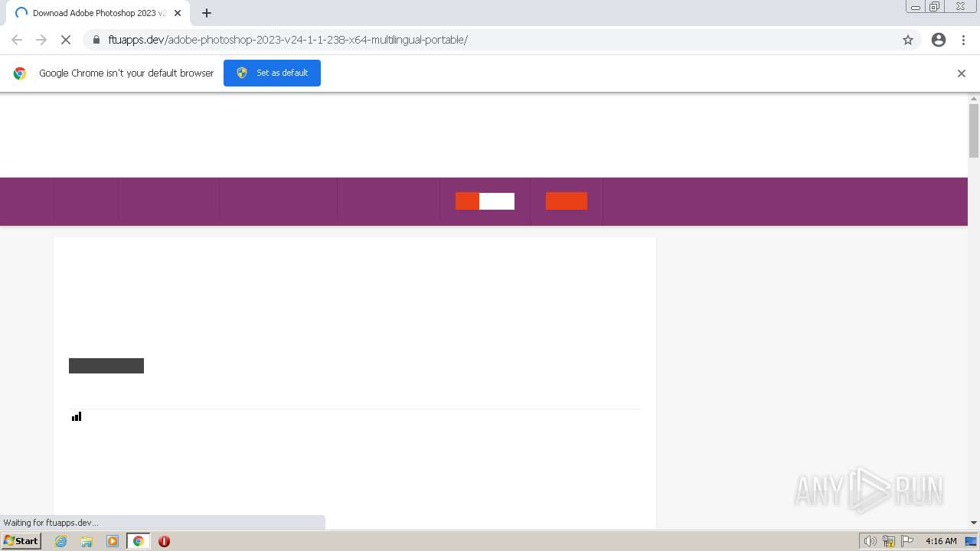Click the orange block in the purple navbar
The image size is (980, 551).
click(567, 201)
